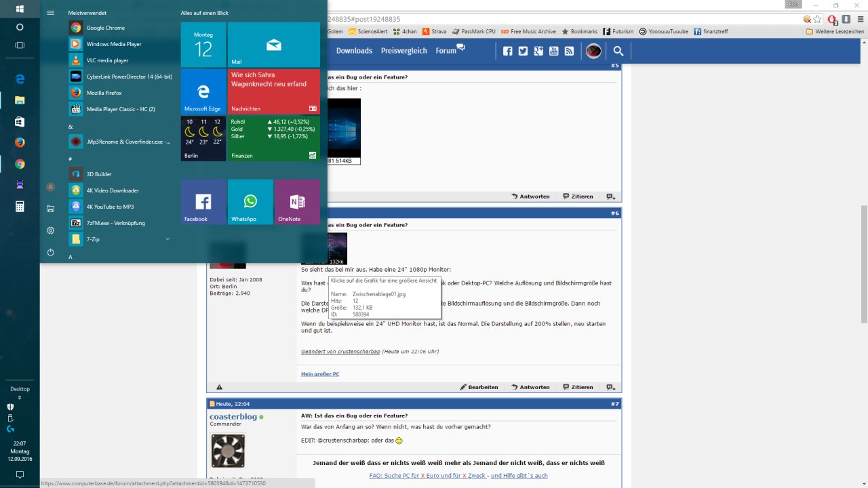Open the Mail tile
Viewport: 868px width, 488px height.
[x=274, y=44]
